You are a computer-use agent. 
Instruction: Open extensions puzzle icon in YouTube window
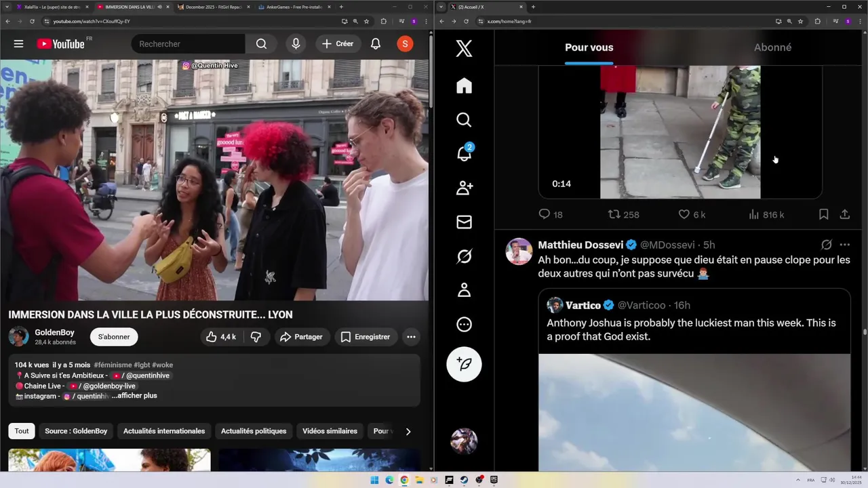(384, 21)
